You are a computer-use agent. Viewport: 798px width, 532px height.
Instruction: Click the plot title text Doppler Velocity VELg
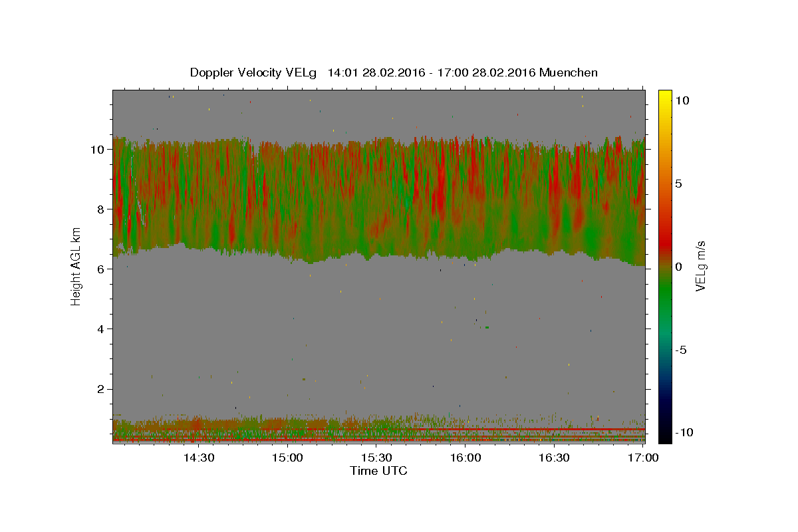(x=253, y=72)
